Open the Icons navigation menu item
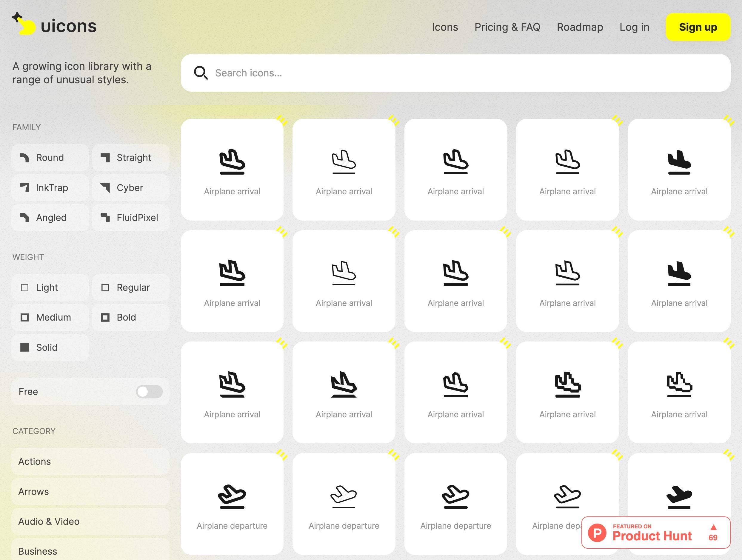The width and height of the screenshot is (742, 560). [446, 27]
